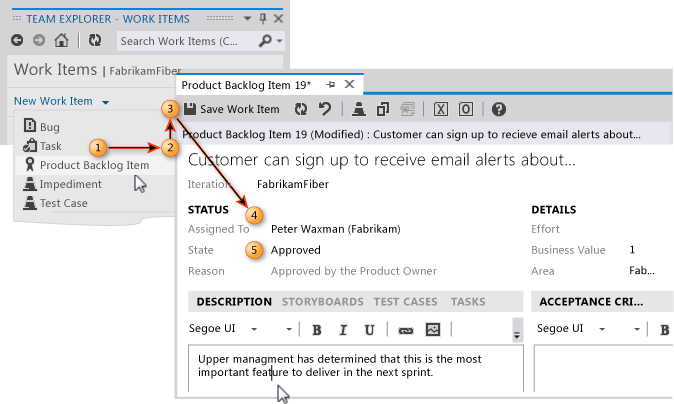Select the DESCRIPTION tab
Screen dimensions: 674x404
(x=234, y=302)
